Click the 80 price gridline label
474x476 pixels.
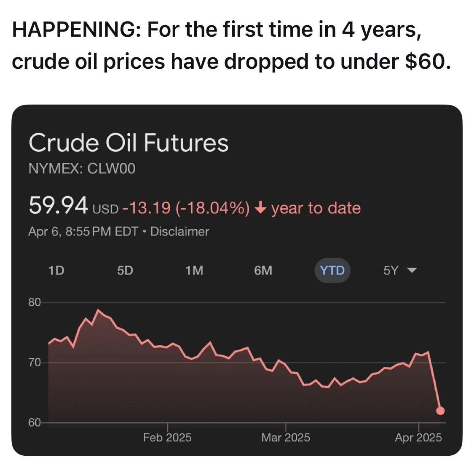click(34, 302)
